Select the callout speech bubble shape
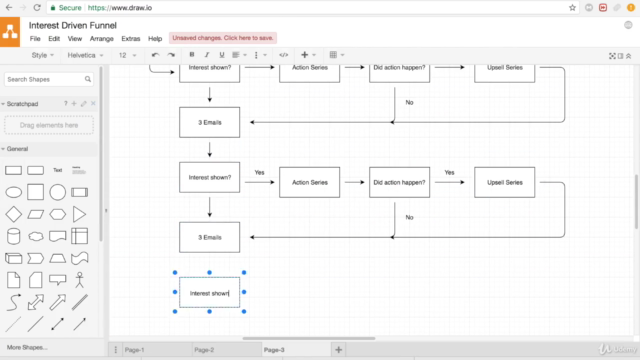The height and width of the screenshot is (360, 640). [x=58, y=280]
